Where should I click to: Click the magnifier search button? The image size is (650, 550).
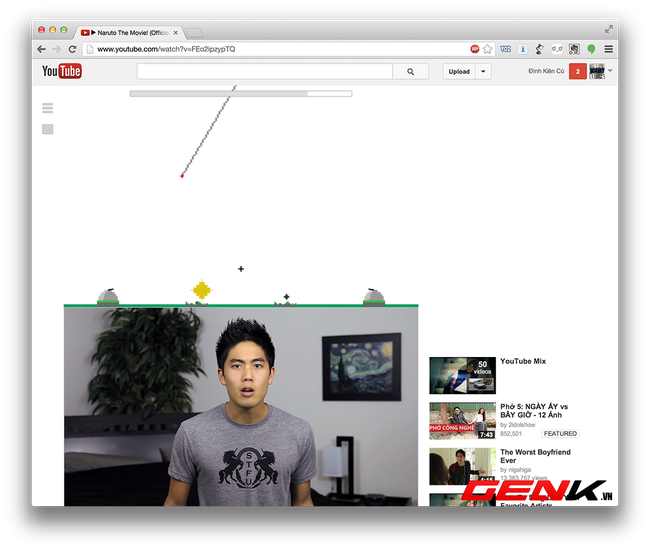[410, 71]
